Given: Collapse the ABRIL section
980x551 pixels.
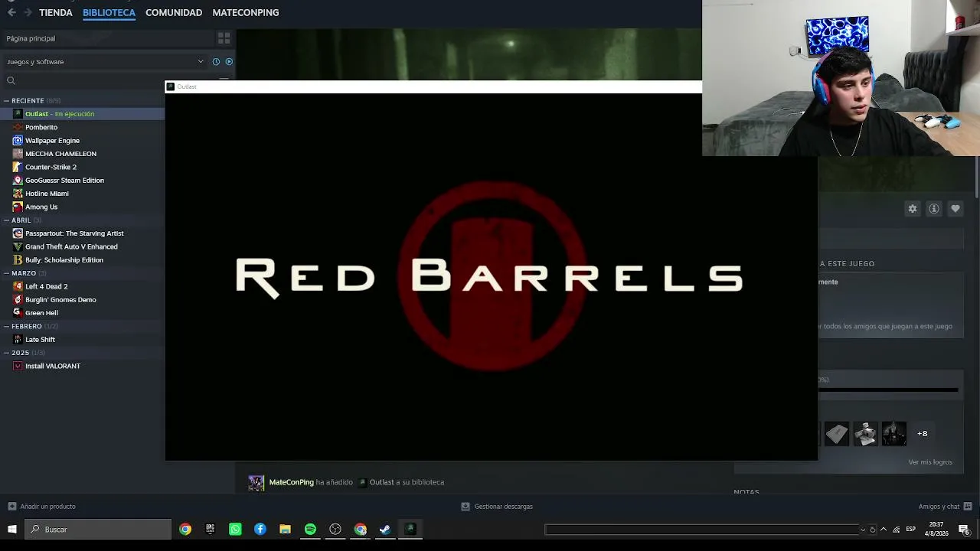Looking at the screenshot, I should point(6,220).
